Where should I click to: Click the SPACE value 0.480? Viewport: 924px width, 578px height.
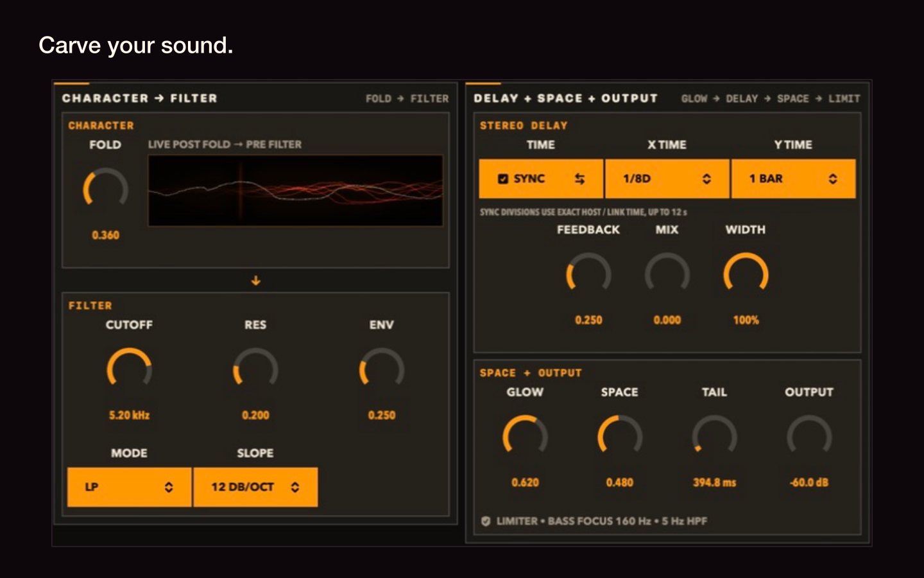pyautogui.click(x=620, y=482)
